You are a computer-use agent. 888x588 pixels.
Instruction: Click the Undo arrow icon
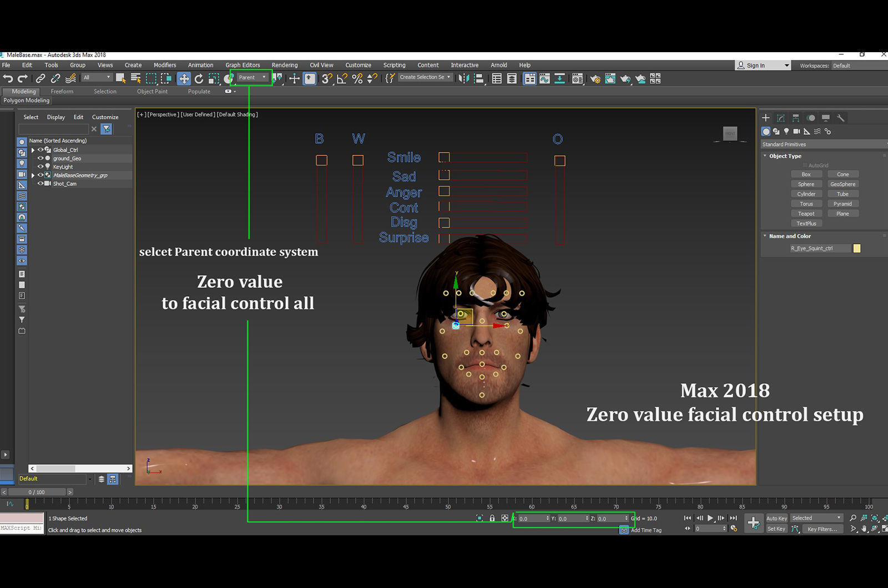8,79
